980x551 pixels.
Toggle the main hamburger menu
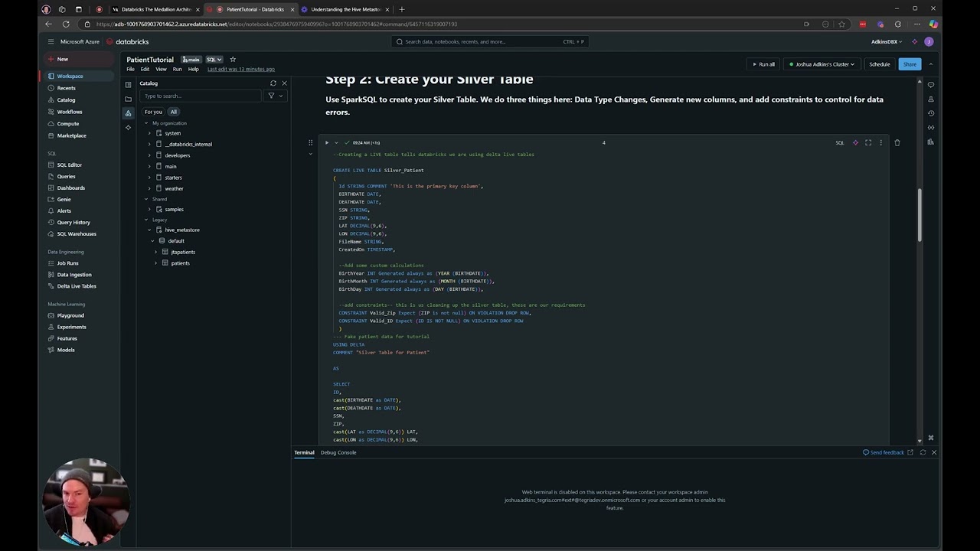pos(51,41)
